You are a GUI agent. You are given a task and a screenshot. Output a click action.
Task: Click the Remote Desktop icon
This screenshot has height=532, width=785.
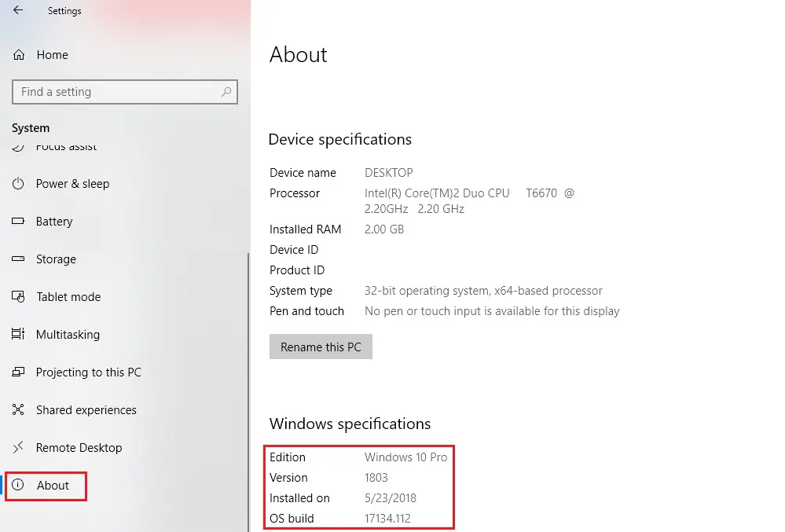pyautogui.click(x=18, y=447)
